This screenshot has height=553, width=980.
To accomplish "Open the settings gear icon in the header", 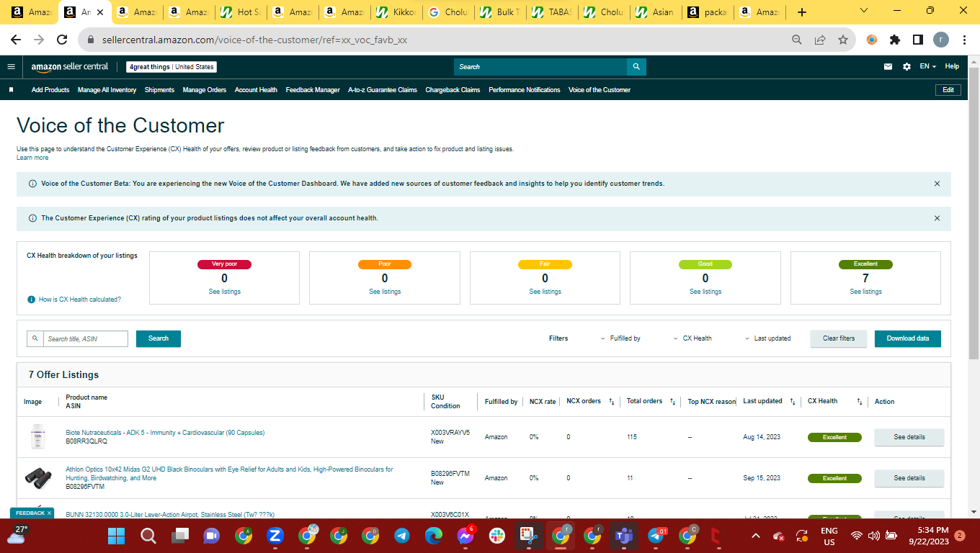I will (x=906, y=67).
